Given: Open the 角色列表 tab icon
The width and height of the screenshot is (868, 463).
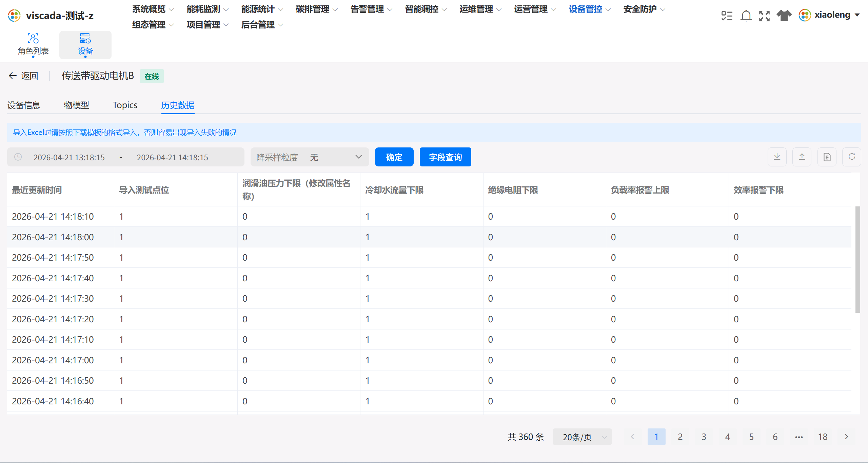Looking at the screenshot, I should [x=33, y=38].
